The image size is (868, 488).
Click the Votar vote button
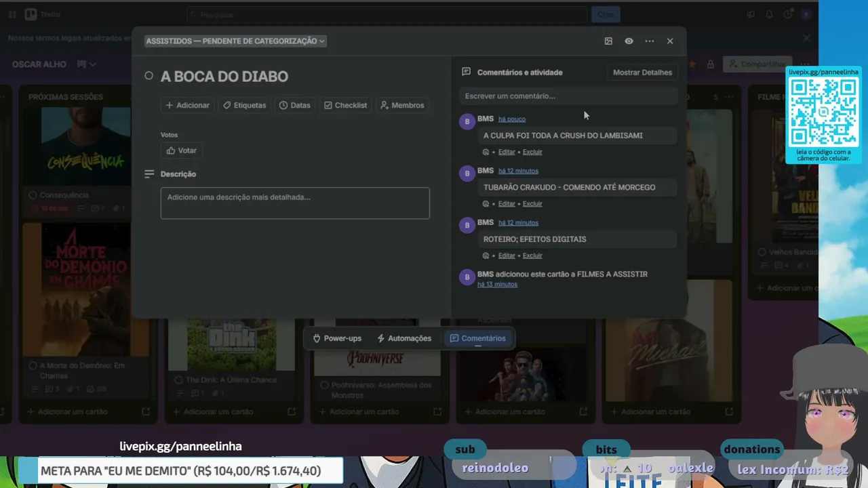(182, 150)
